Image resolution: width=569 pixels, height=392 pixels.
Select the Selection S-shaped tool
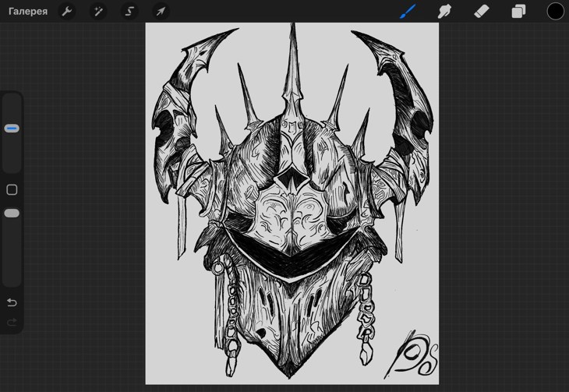tap(129, 11)
